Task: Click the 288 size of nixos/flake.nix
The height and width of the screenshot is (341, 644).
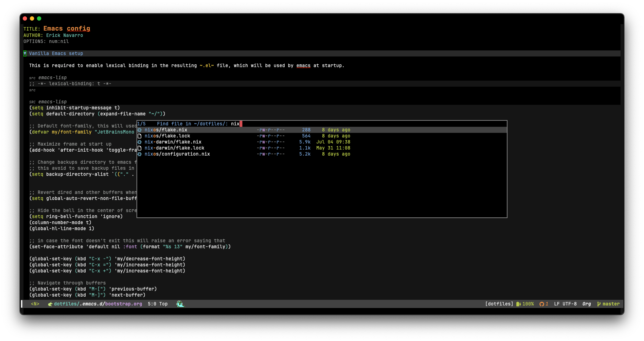Action: [306, 130]
